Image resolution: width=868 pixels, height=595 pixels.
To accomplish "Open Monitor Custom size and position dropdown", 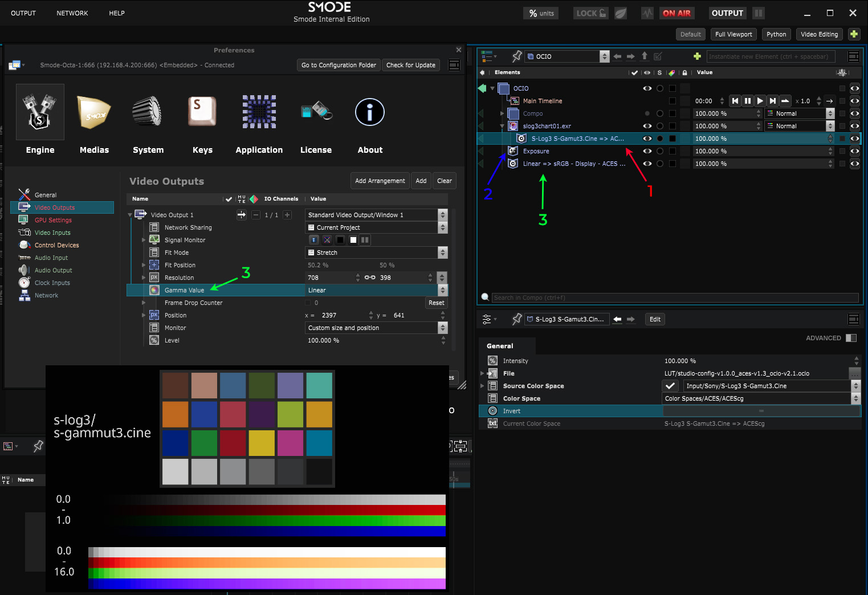I will [x=376, y=328].
